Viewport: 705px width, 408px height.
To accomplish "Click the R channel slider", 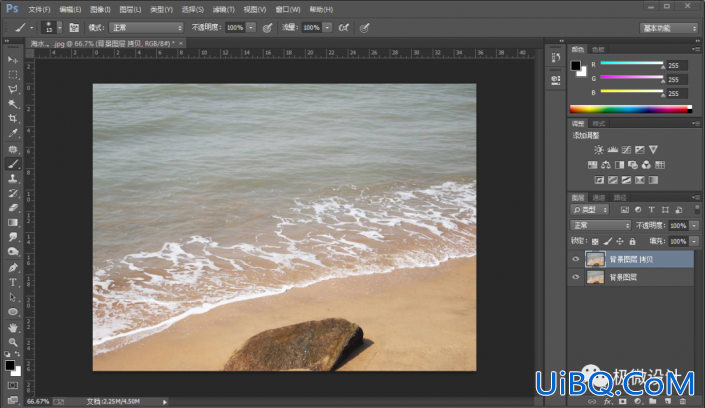I will click(632, 66).
